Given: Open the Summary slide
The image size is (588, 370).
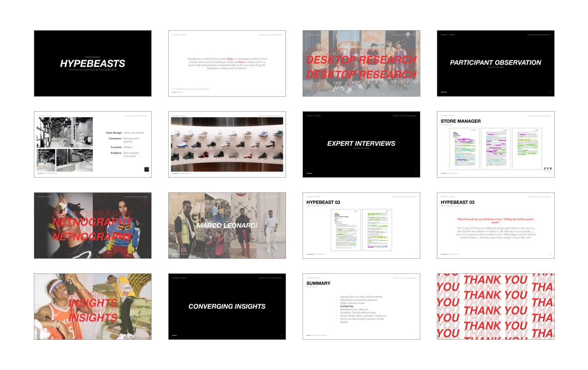Looking at the screenshot, I should (361, 307).
